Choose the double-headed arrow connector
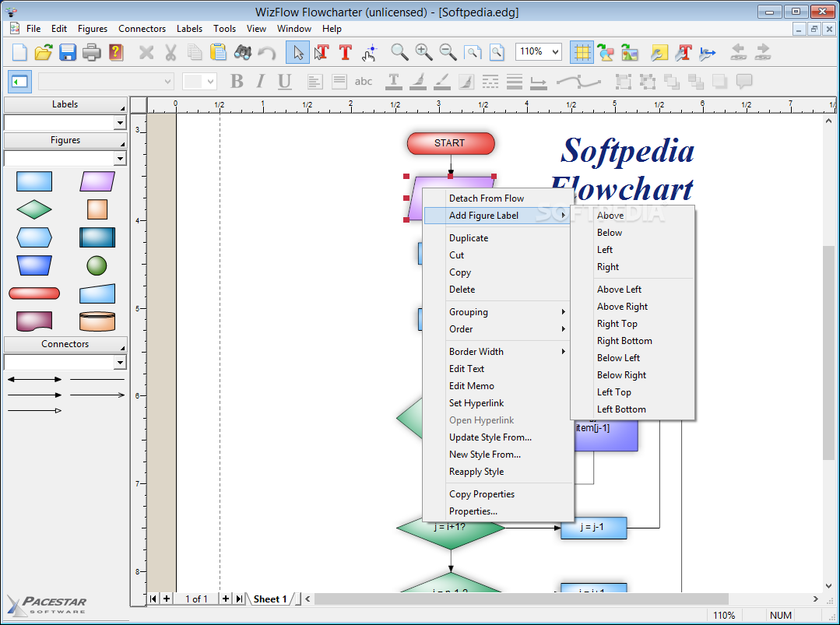Image resolution: width=840 pixels, height=625 pixels. pyautogui.click(x=34, y=379)
